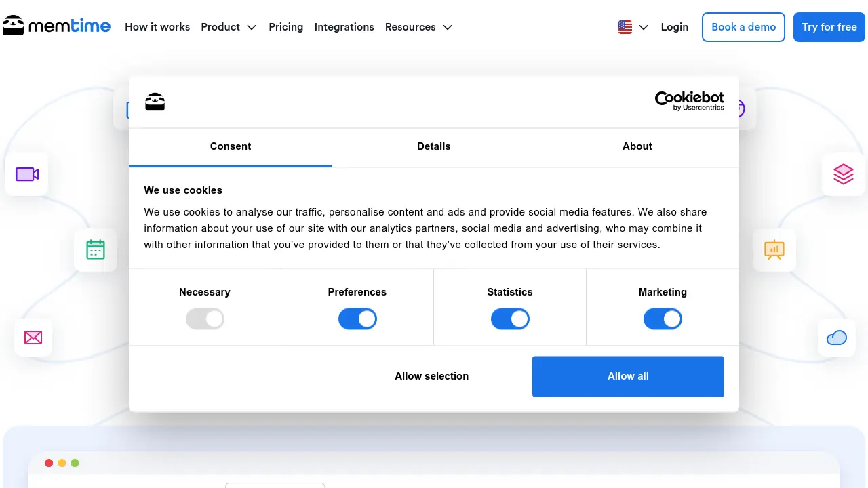Open How it works page
868x488 pixels.
pos(157,27)
